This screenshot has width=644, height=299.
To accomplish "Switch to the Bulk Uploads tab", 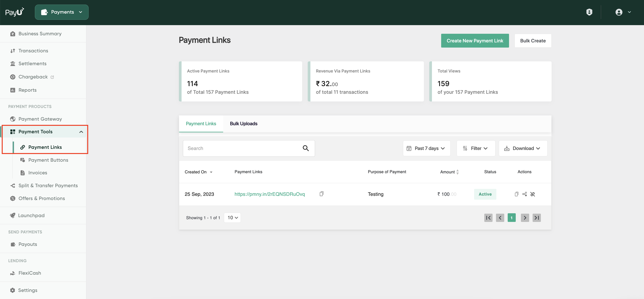I will point(243,124).
